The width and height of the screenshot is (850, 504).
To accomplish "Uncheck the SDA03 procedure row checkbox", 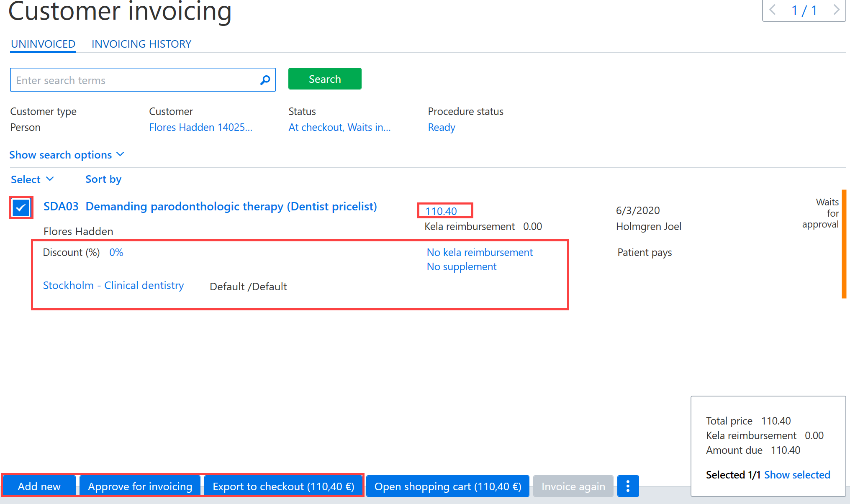I will click(x=21, y=207).
